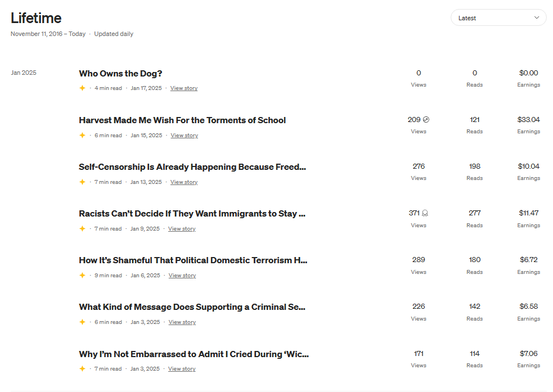Open View story for Why I'm Not Embarrassed story
The height and width of the screenshot is (392, 553).
click(x=182, y=369)
